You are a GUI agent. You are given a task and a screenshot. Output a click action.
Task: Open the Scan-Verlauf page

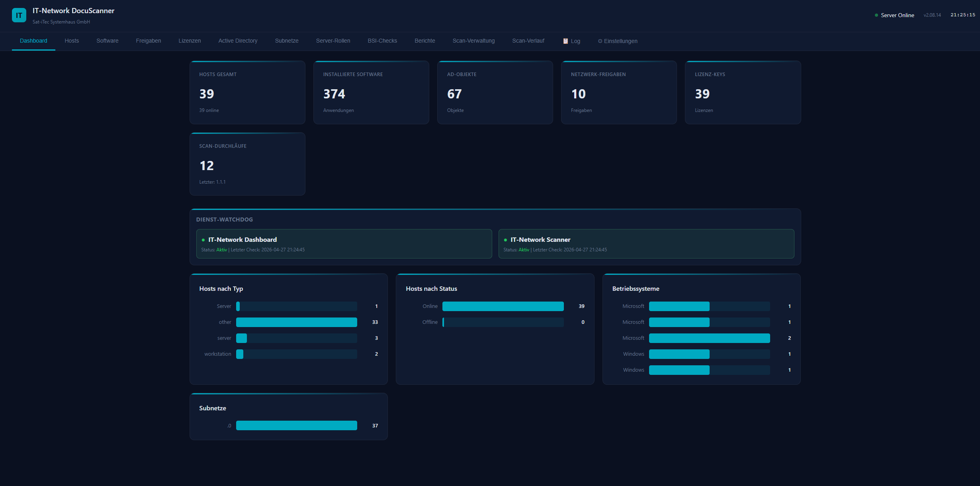(528, 41)
